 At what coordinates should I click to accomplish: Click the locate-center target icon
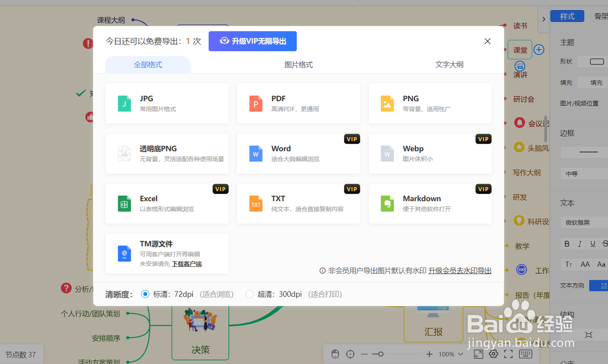click(351, 354)
